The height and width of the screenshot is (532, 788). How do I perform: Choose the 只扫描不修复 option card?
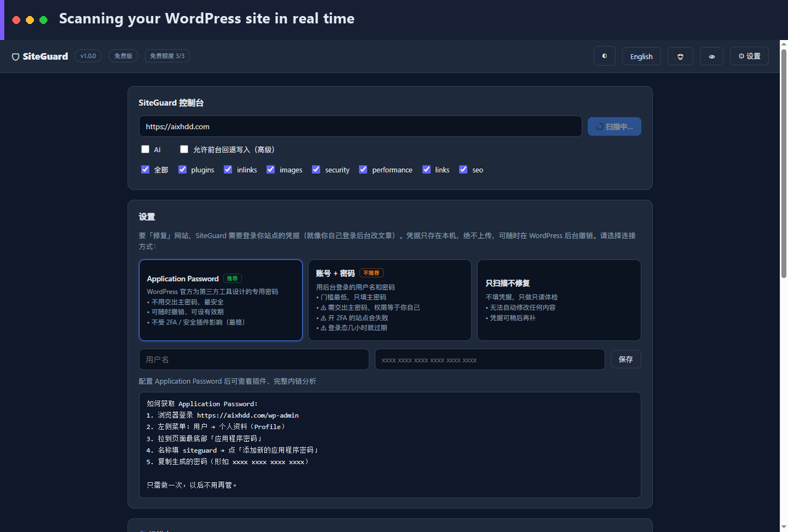[x=559, y=300]
